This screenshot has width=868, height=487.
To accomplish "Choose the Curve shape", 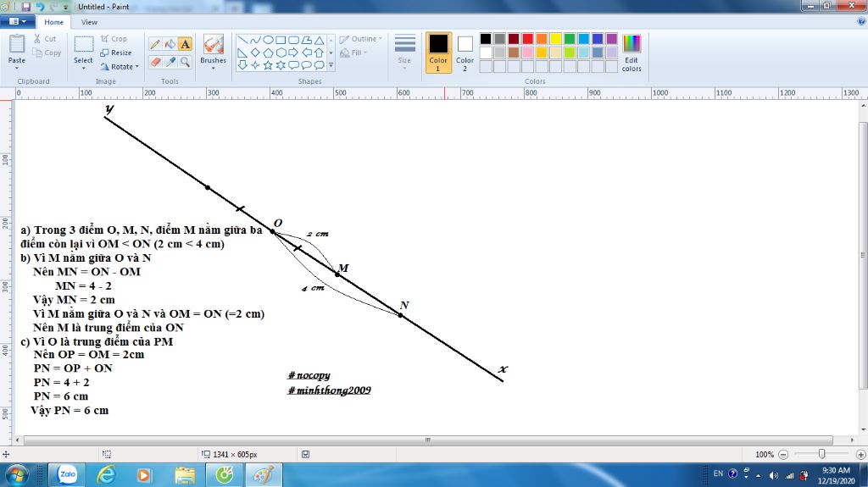I will tap(255, 40).
